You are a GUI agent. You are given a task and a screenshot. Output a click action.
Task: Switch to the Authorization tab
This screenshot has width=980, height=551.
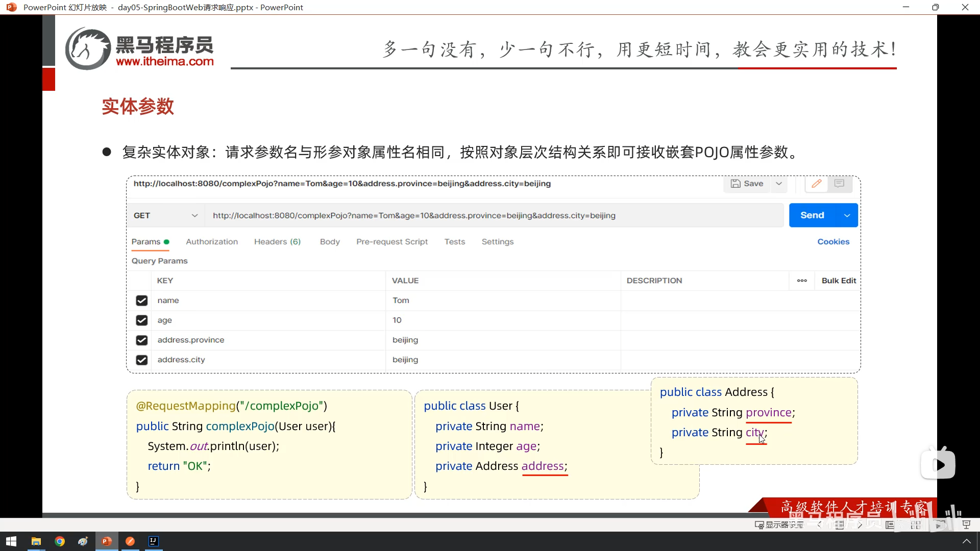click(212, 242)
